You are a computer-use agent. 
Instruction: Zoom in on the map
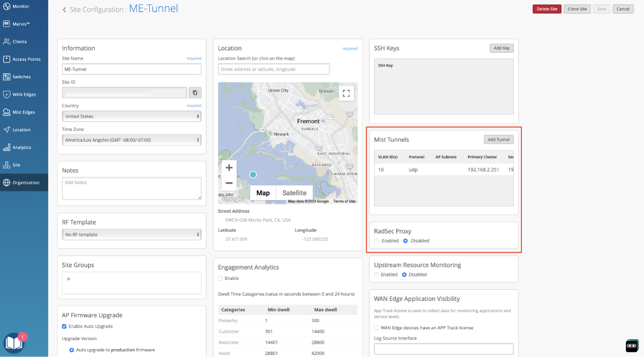(x=229, y=168)
